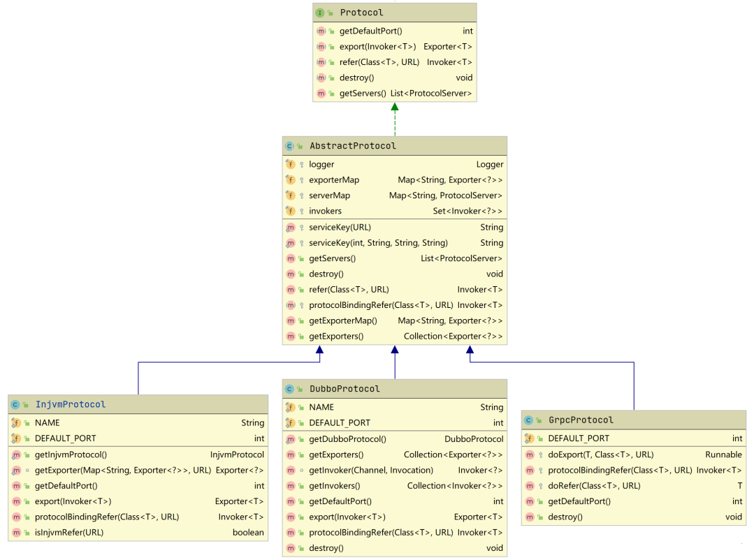Select the DubboProtocol return type of getDubboProtocol
The height and width of the screenshot is (560, 754).
pos(474,440)
